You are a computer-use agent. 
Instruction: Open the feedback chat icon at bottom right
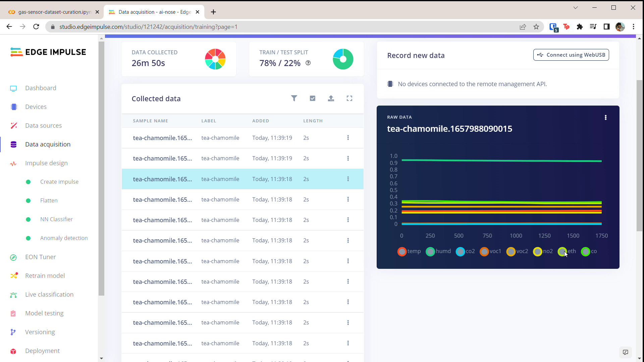(625, 352)
